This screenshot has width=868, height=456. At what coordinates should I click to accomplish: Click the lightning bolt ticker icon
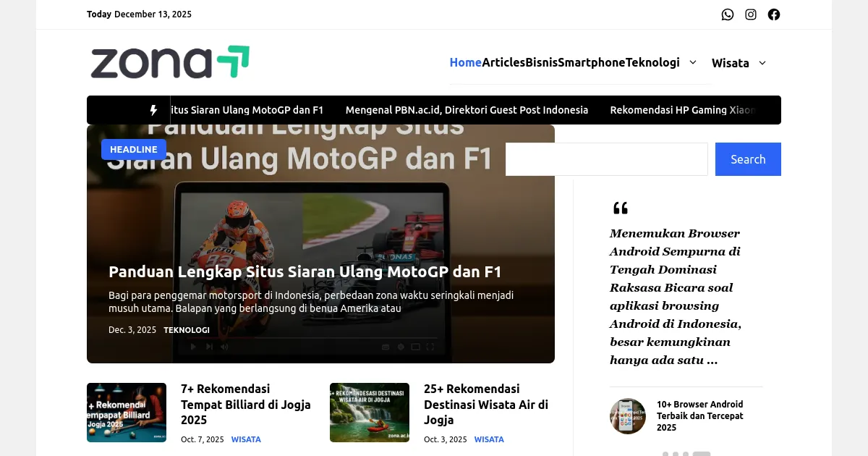pyautogui.click(x=153, y=110)
